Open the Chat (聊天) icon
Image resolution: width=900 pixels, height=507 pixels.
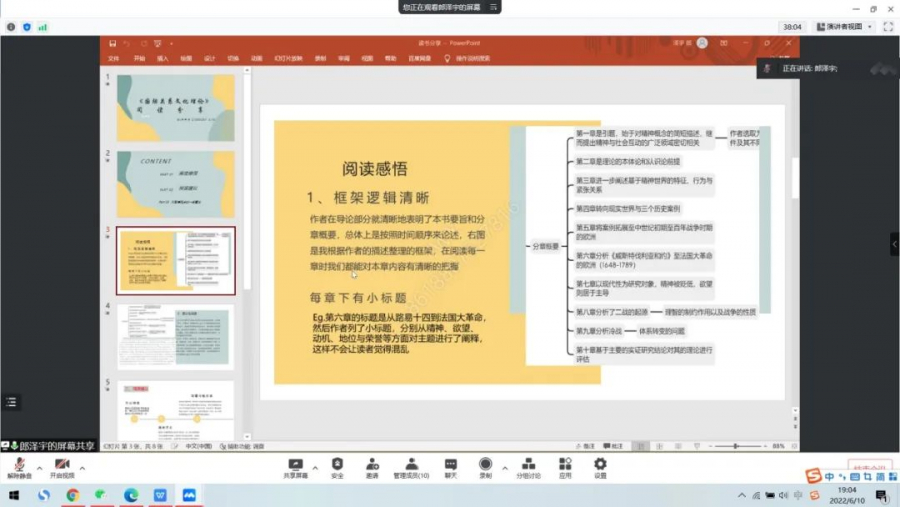tap(450, 465)
